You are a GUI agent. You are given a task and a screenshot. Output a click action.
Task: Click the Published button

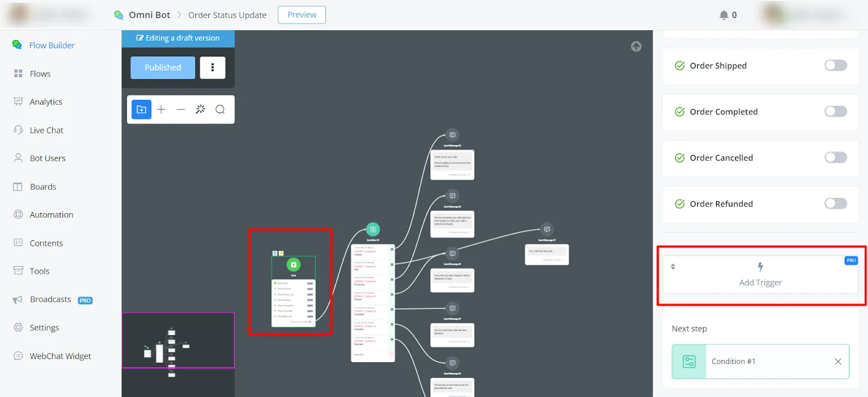(x=163, y=68)
